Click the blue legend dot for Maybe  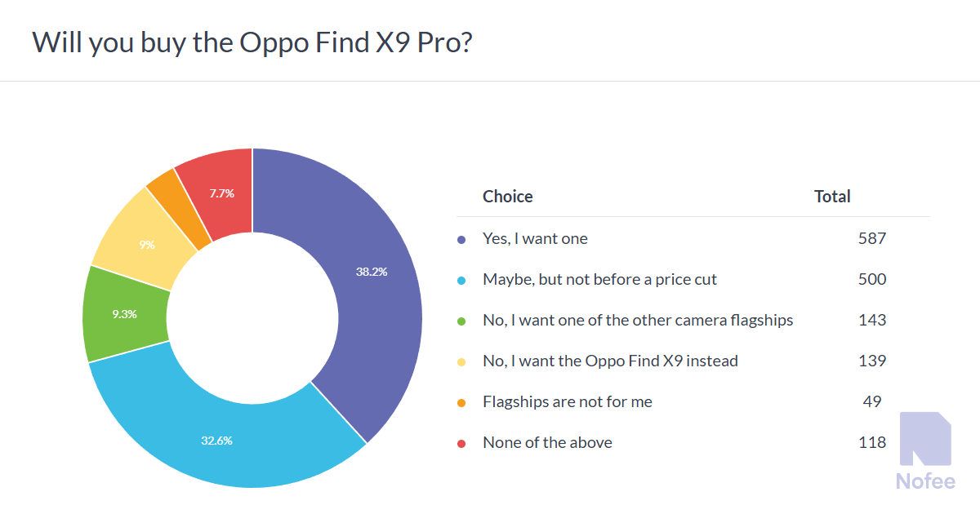(461, 281)
